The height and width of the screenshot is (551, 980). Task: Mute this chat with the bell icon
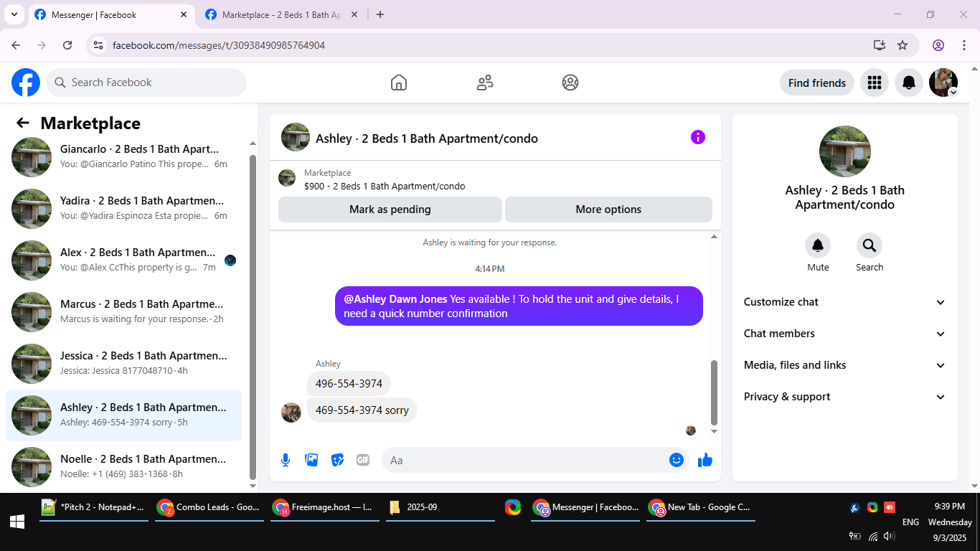[818, 246]
